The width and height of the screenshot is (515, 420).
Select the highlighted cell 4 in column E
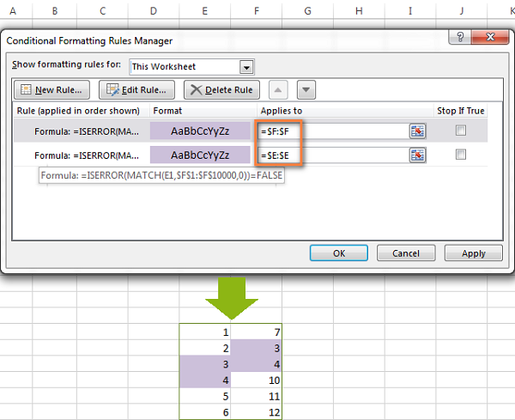(205, 380)
